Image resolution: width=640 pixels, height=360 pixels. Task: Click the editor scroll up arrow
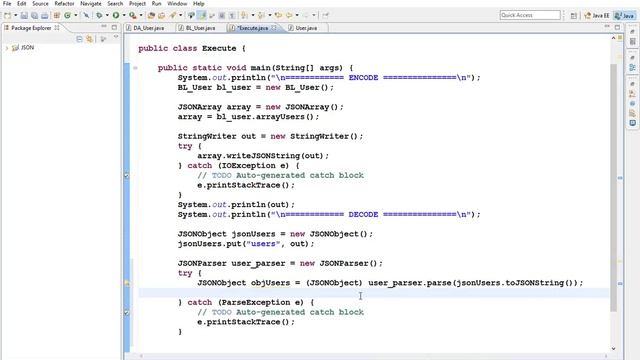click(613, 38)
